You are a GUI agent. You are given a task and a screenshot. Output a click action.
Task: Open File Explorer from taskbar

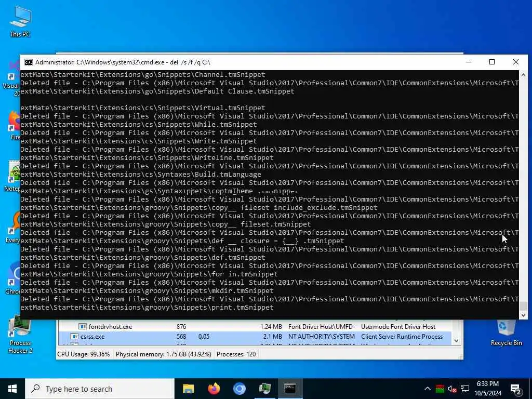(x=188, y=389)
